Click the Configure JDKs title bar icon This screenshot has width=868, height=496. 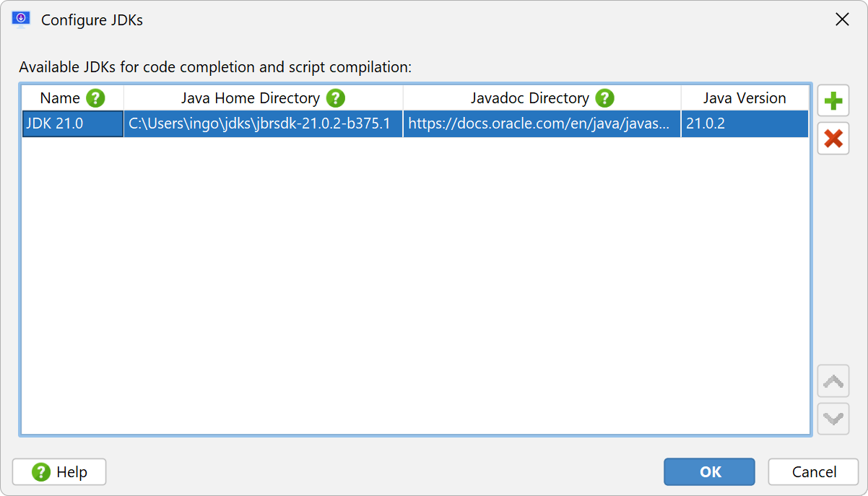[21, 19]
